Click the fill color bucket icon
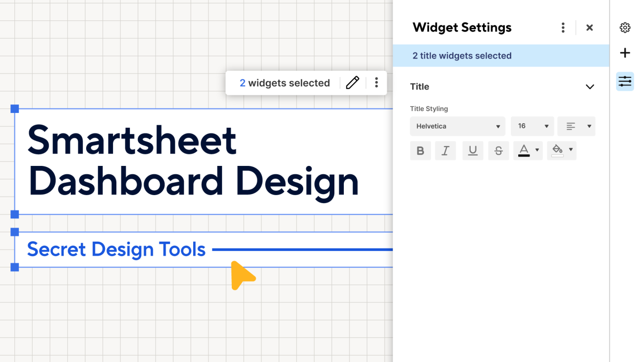The width and height of the screenshot is (644, 362). (558, 151)
